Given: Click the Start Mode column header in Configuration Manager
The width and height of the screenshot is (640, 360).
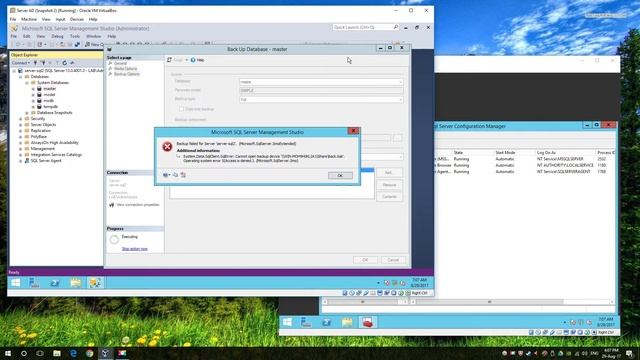Looking at the screenshot, I should [x=505, y=153].
